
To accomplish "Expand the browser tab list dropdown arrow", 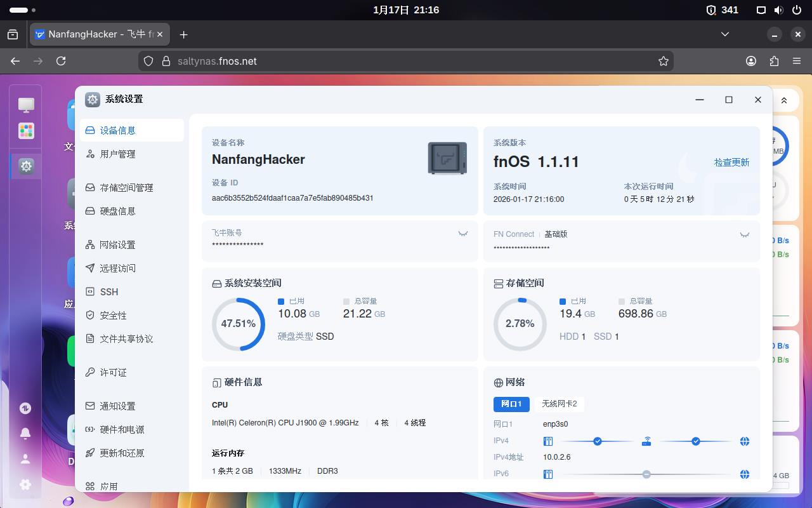I will tap(725, 34).
